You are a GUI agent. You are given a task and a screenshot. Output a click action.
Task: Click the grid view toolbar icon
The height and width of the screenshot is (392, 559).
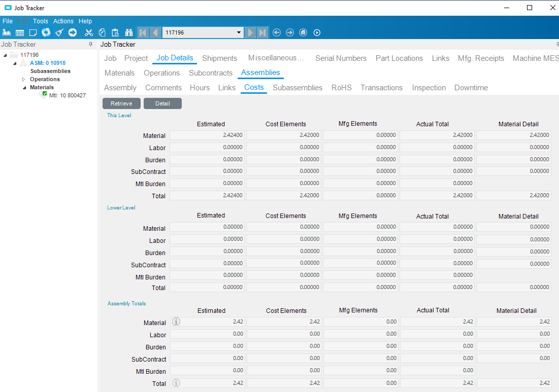pos(20,32)
